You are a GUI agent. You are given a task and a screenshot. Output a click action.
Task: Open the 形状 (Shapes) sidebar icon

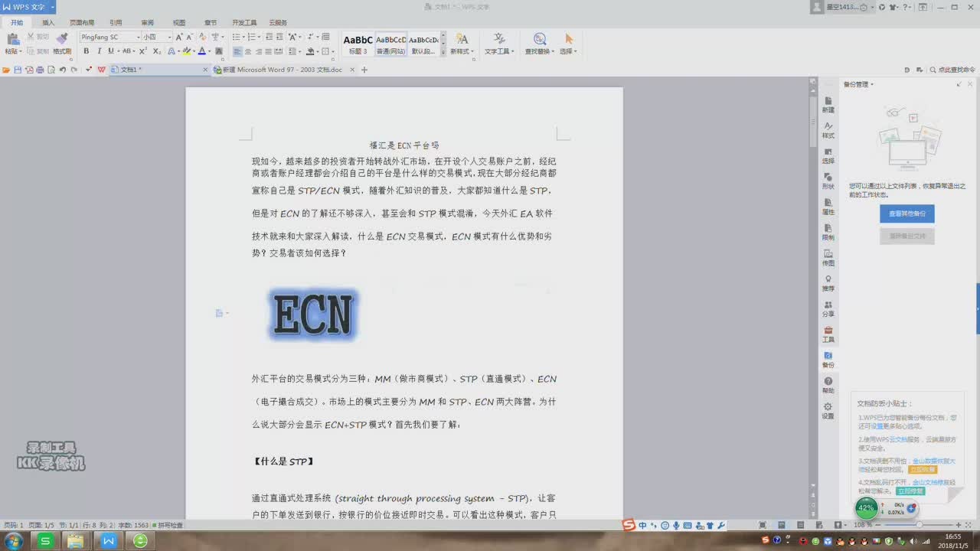click(828, 181)
